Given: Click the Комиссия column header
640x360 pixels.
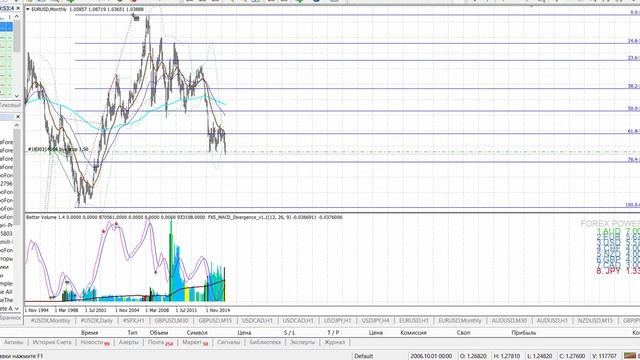Looking at the screenshot, I should coord(413,333).
